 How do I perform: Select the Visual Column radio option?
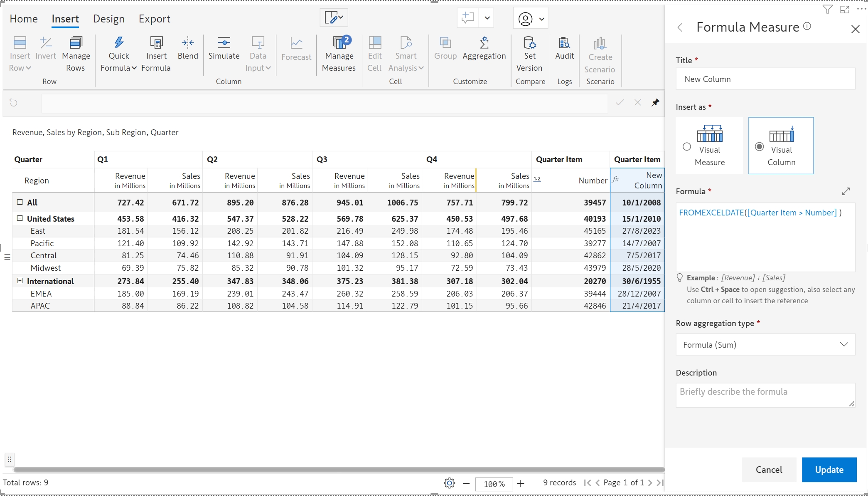(759, 146)
